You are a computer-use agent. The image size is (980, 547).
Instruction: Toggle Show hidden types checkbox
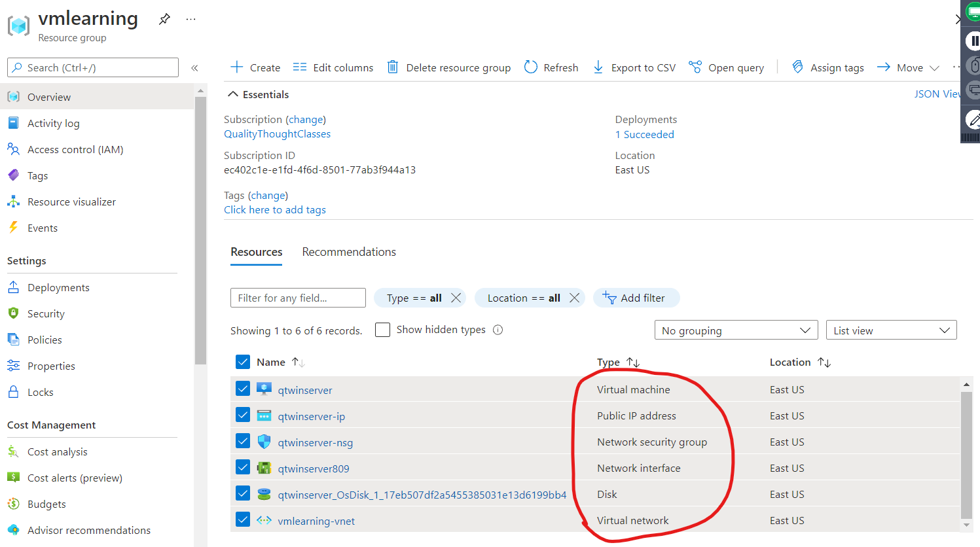click(x=382, y=330)
